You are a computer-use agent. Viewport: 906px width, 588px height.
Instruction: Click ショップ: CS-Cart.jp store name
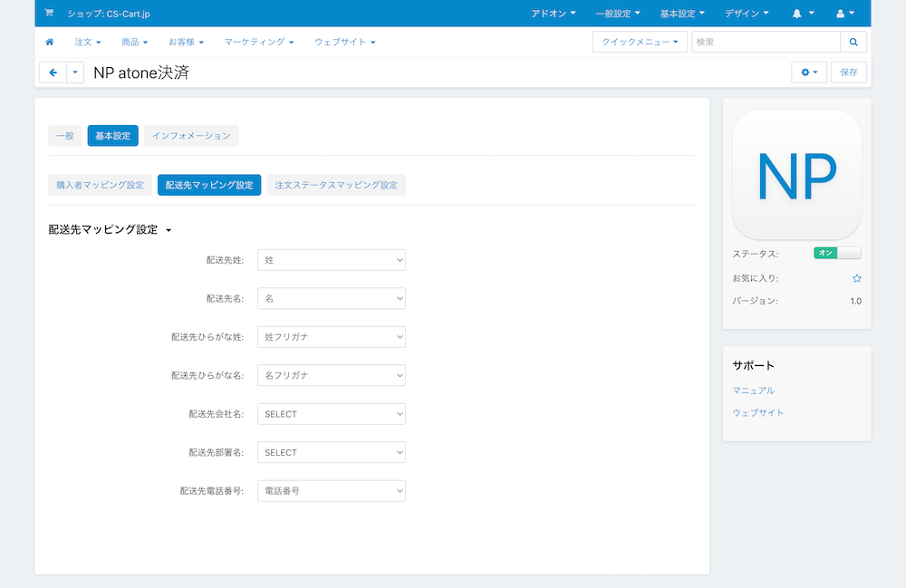108,14
